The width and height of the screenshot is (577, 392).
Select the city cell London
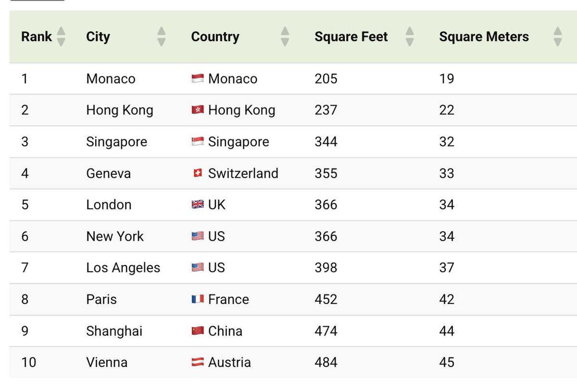point(109,205)
